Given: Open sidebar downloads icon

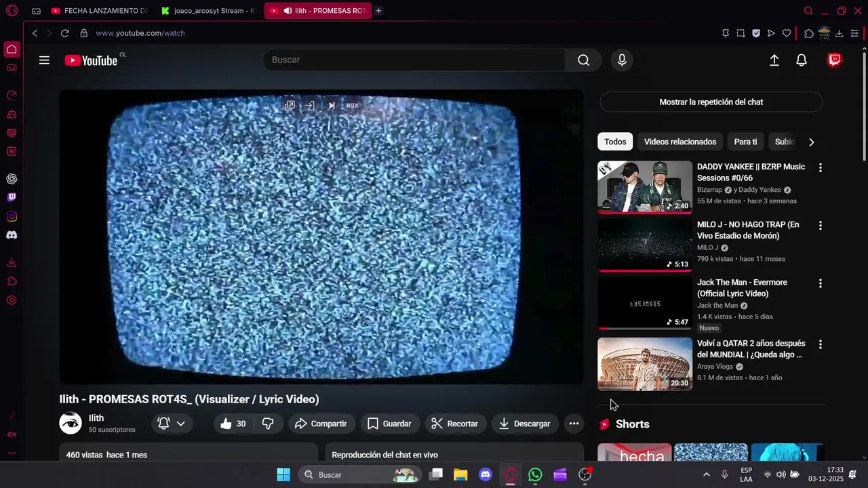Looking at the screenshot, I should pos(12,263).
